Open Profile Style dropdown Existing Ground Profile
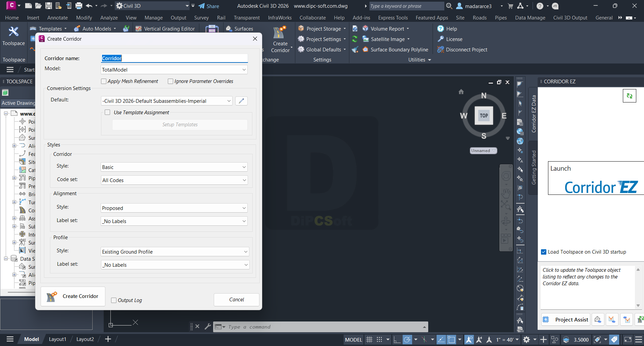The height and width of the screenshot is (346, 644). (175, 252)
